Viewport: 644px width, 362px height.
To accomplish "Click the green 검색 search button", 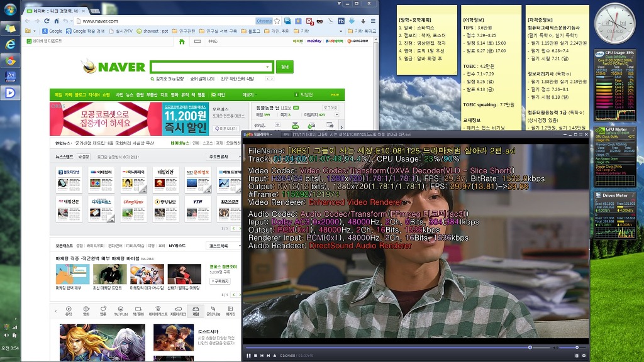I will 285,67.
